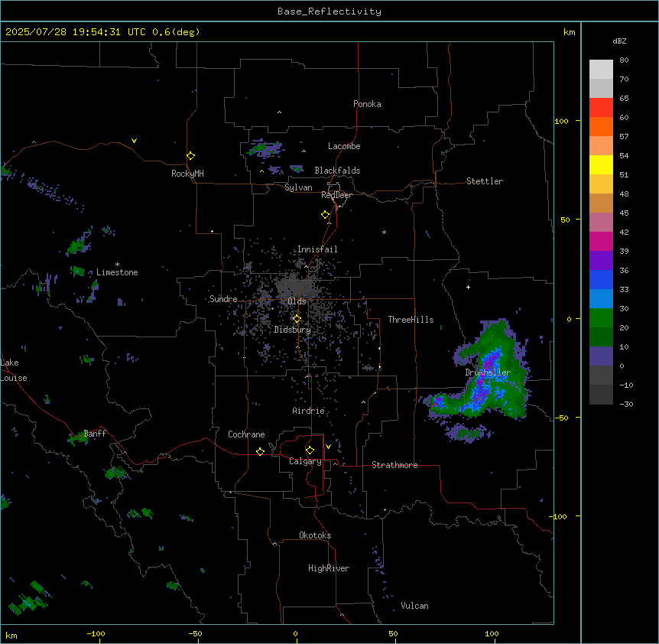The width and height of the screenshot is (659, 644).
Task: Select the Drumheller label over the storm
Action: 488,372
